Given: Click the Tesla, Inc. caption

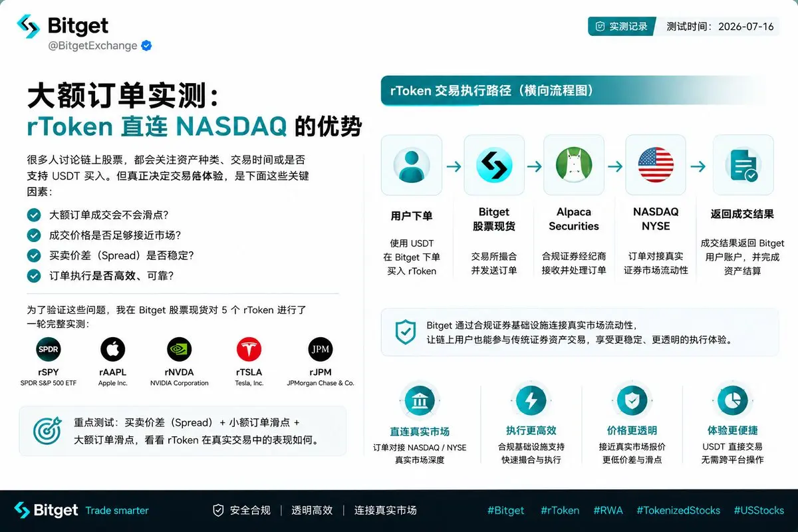Looking at the screenshot, I should pyautogui.click(x=249, y=384).
